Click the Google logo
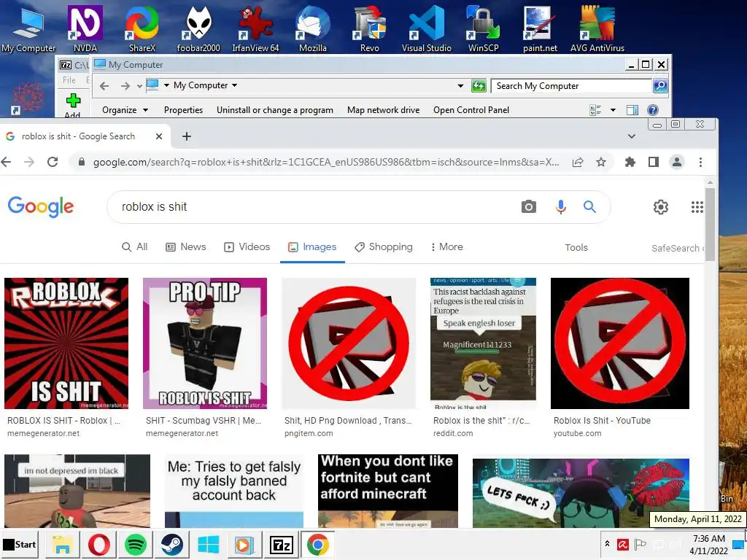Image resolution: width=747 pixels, height=560 pixels. pyautogui.click(x=41, y=206)
